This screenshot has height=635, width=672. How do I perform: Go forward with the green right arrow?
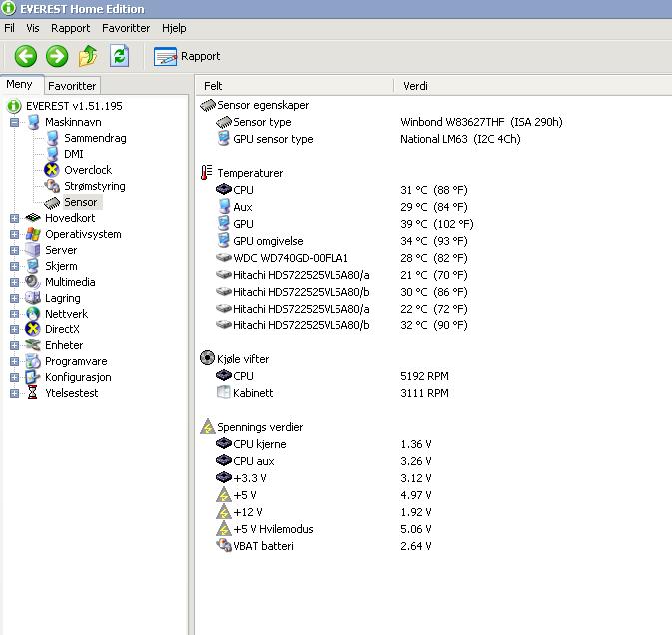57,56
